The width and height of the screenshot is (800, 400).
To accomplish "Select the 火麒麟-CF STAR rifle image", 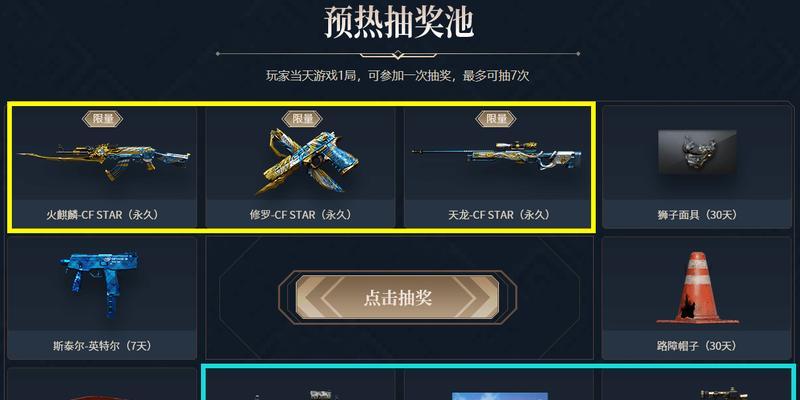I will tap(104, 160).
